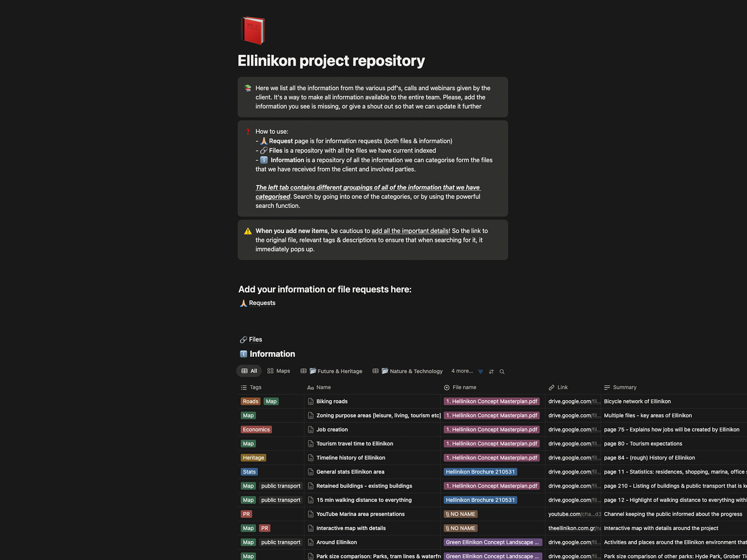Click the link icon beside Files

click(243, 339)
